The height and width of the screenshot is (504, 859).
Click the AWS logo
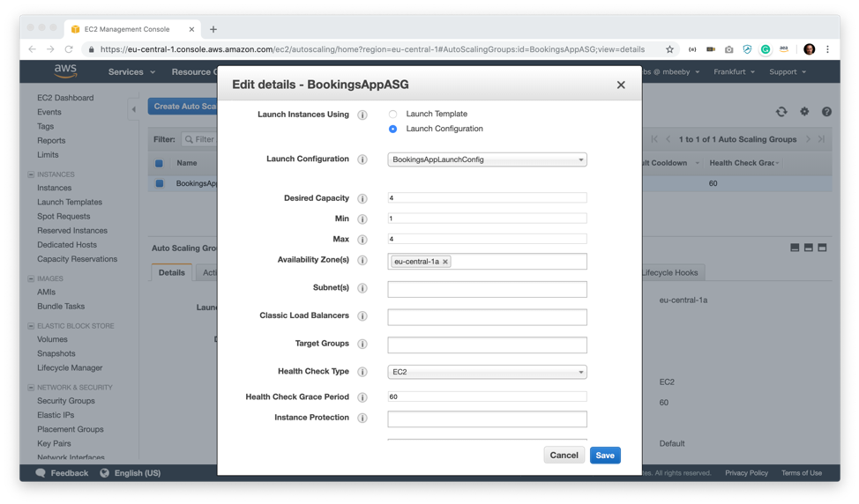(x=66, y=71)
